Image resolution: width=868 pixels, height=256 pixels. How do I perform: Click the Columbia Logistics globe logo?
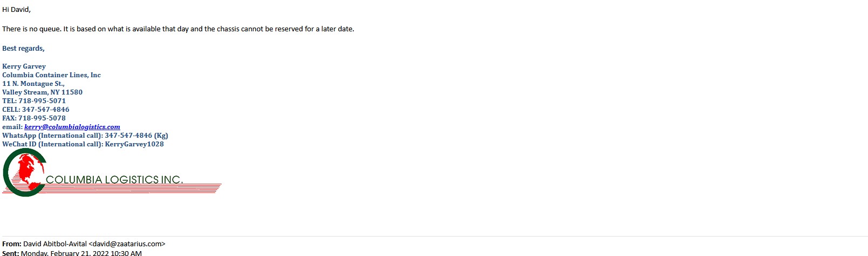tap(24, 172)
